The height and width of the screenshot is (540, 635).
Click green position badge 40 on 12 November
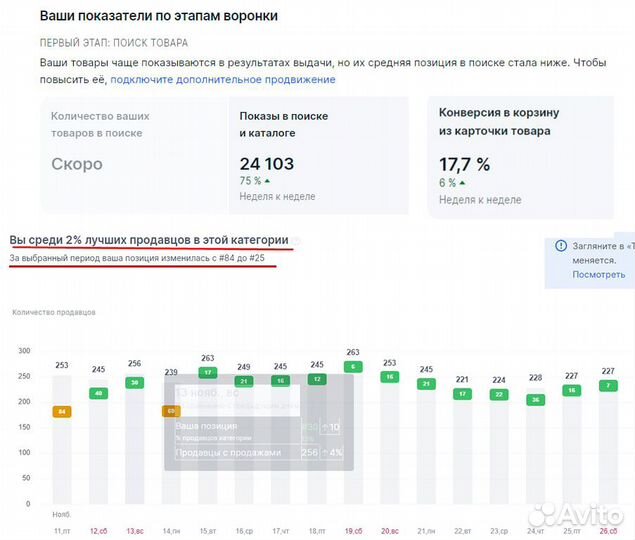pyautogui.click(x=98, y=393)
